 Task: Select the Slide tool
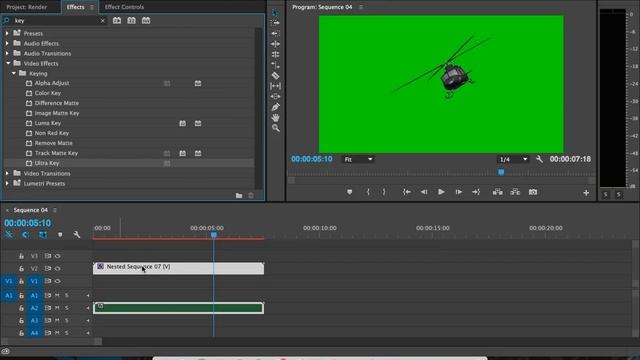(276, 97)
